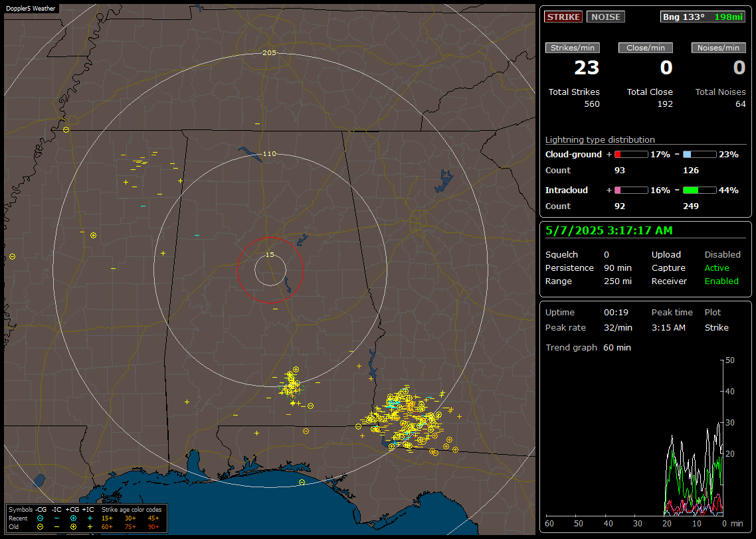
Task: Click the intracloud count 249
Action: pos(691,206)
